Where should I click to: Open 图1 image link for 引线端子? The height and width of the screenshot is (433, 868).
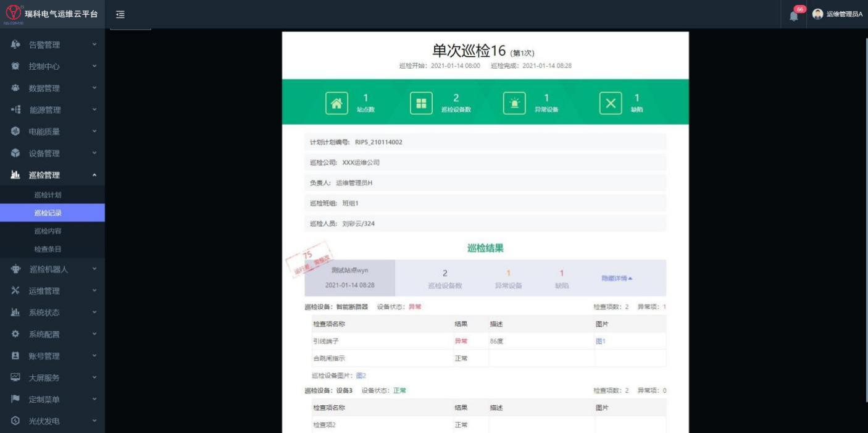point(601,341)
